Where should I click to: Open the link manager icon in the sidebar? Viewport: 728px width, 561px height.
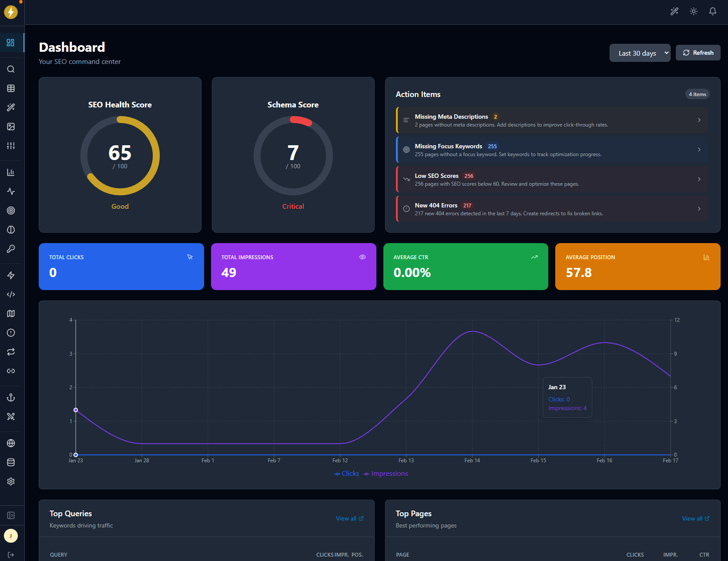(11, 371)
